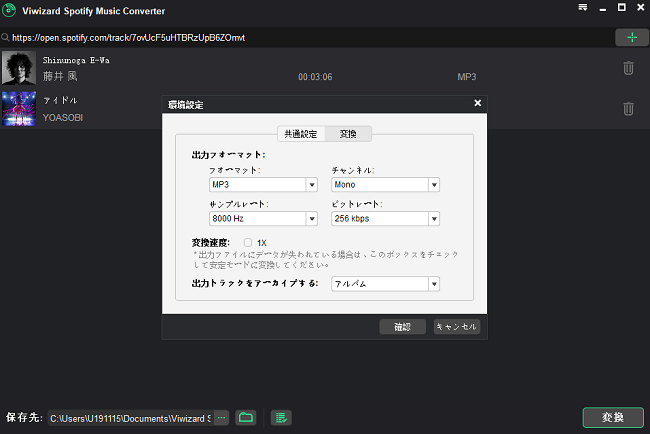
Task: Click the YOASOBI artist name
Action: pyautogui.click(x=63, y=118)
